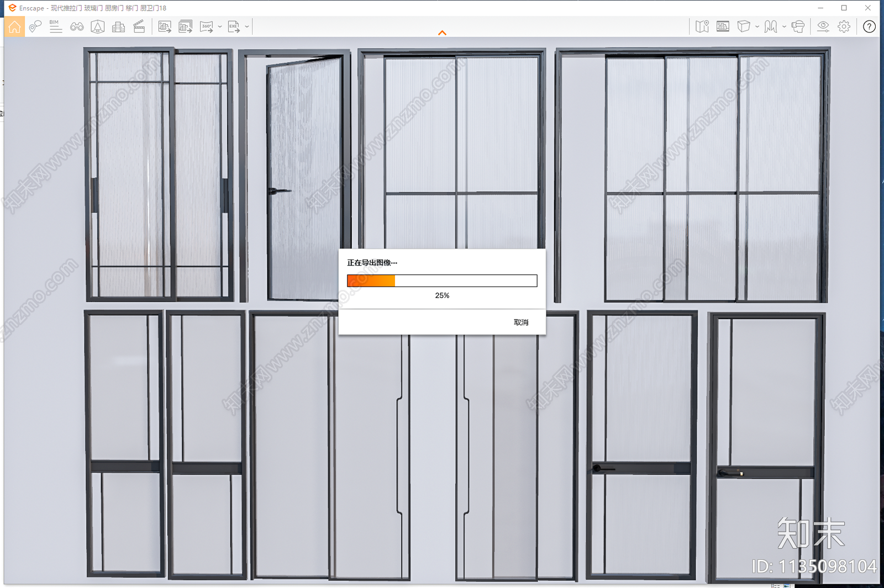Open the general settings gear icon

pyautogui.click(x=844, y=27)
